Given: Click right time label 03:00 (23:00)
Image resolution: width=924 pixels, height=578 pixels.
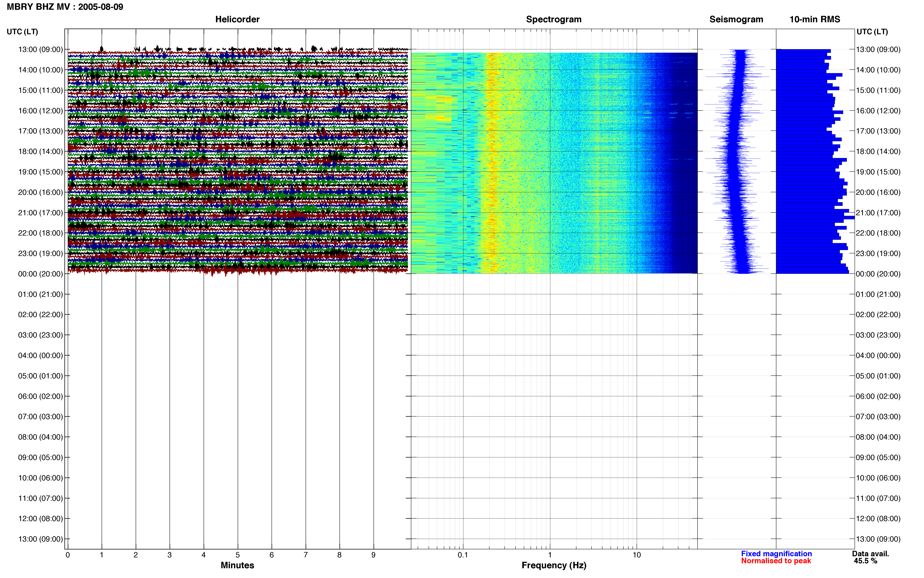Looking at the screenshot, I should click(x=878, y=335).
